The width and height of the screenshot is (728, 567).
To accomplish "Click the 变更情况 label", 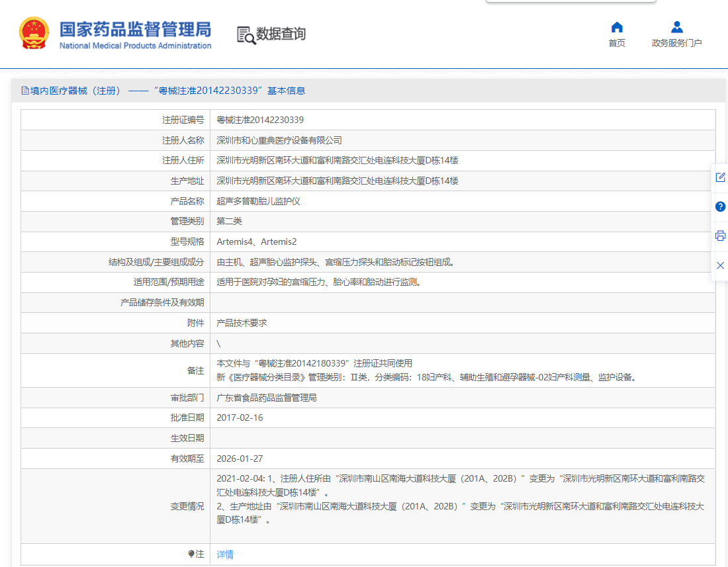I will (x=187, y=506).
